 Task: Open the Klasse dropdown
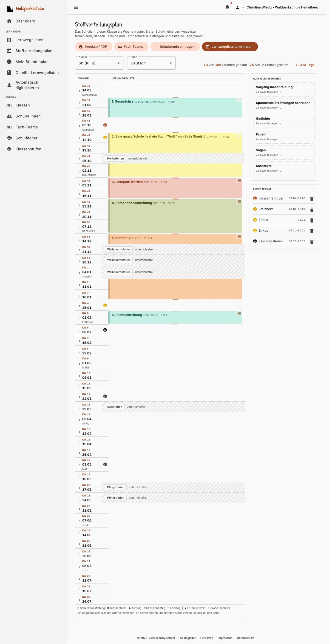pyautogui.click(x=99, y=63)
